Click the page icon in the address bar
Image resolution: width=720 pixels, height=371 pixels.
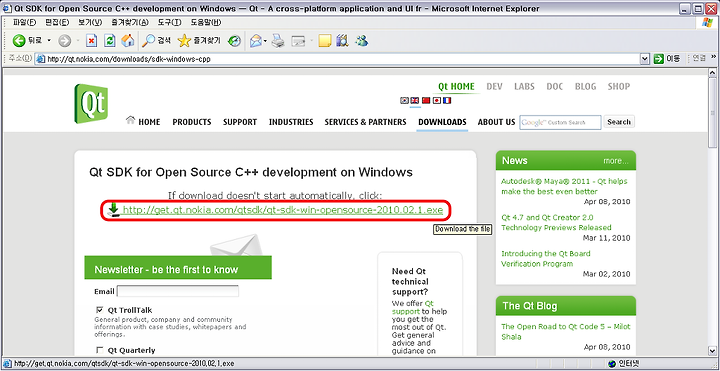(x=40, y=59)
